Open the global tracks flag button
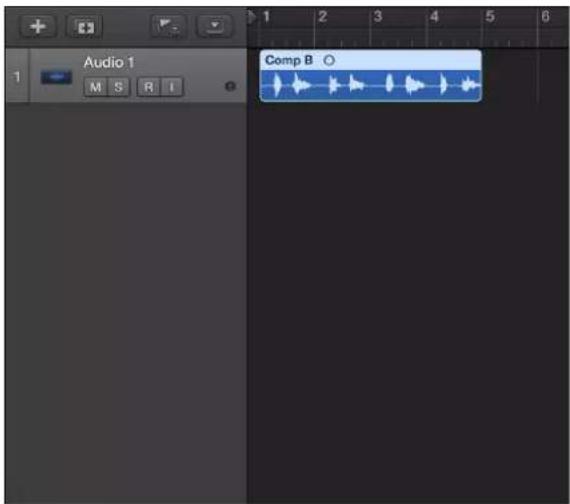Viewport: 570px width, 504px height. [x=169, y=26]
